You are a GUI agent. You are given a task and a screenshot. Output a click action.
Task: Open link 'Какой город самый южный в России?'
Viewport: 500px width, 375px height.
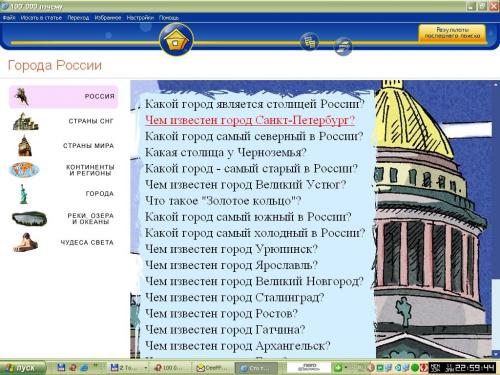click(x=248, y=217)
